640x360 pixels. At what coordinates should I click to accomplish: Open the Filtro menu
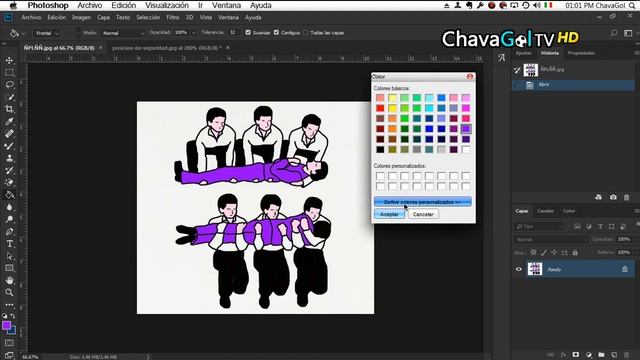click(172, 18)
